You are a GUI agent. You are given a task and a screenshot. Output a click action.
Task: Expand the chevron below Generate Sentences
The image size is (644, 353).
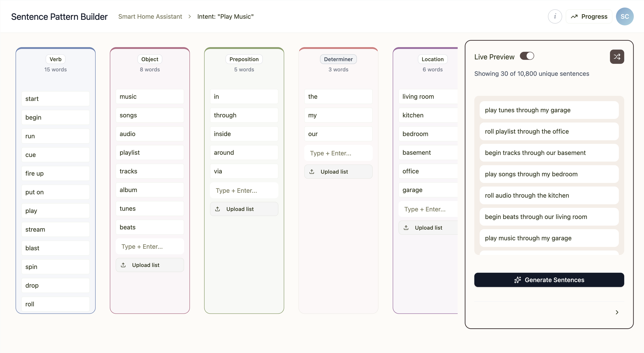pyautogui.click(x=617, y=312)
